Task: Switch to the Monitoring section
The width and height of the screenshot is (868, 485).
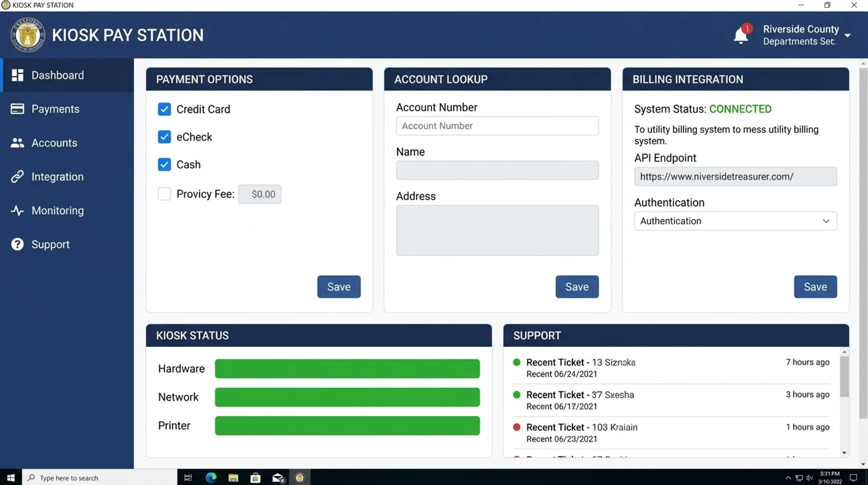Action: (68, 210)
